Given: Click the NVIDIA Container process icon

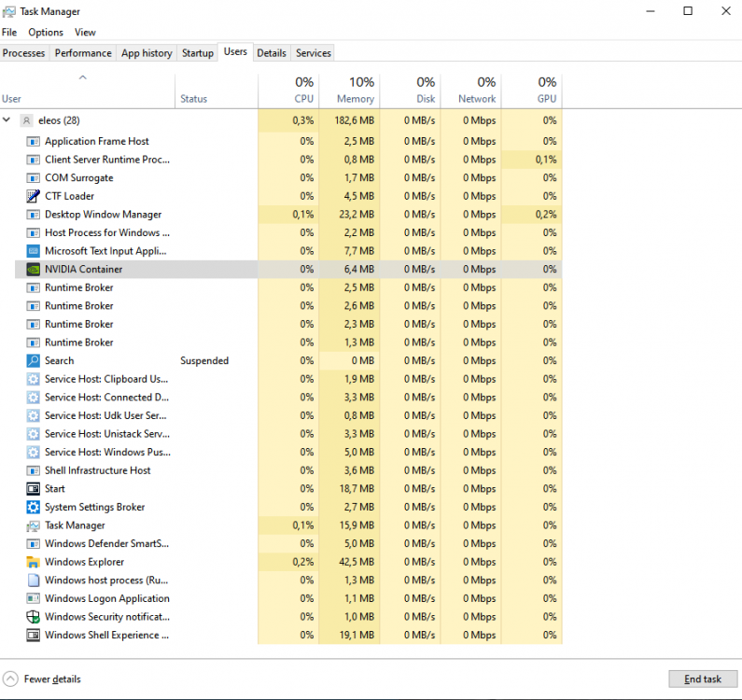Looking at the screenshot, I should 33,270.
